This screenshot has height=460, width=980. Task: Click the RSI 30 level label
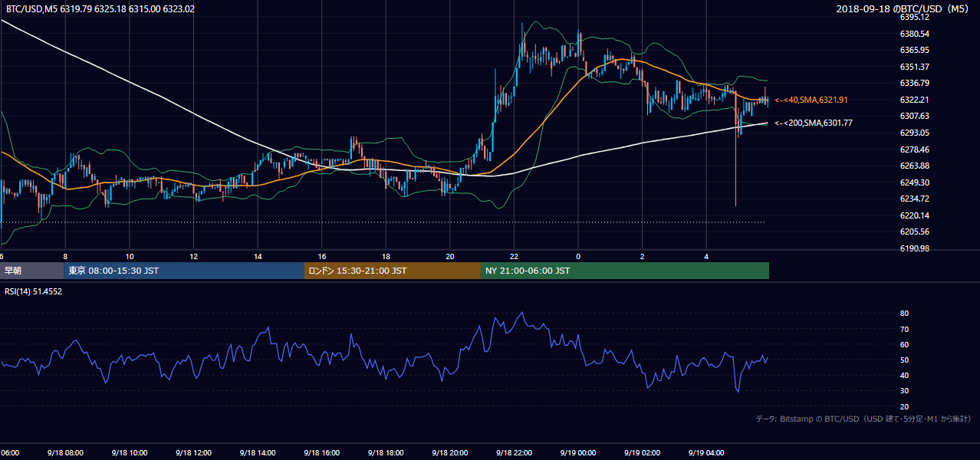tap(904, 391)
